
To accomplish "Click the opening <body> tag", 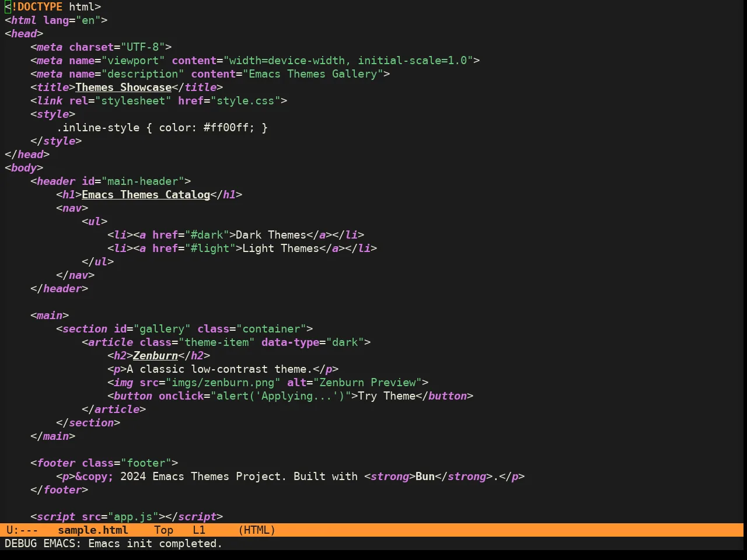I will tap(24, 168).
